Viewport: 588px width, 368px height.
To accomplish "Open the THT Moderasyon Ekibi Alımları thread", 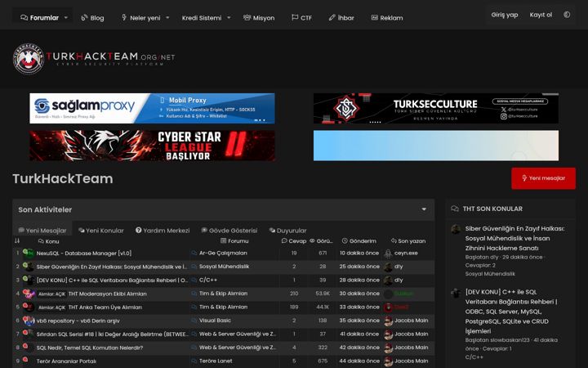I will point(107,294).
